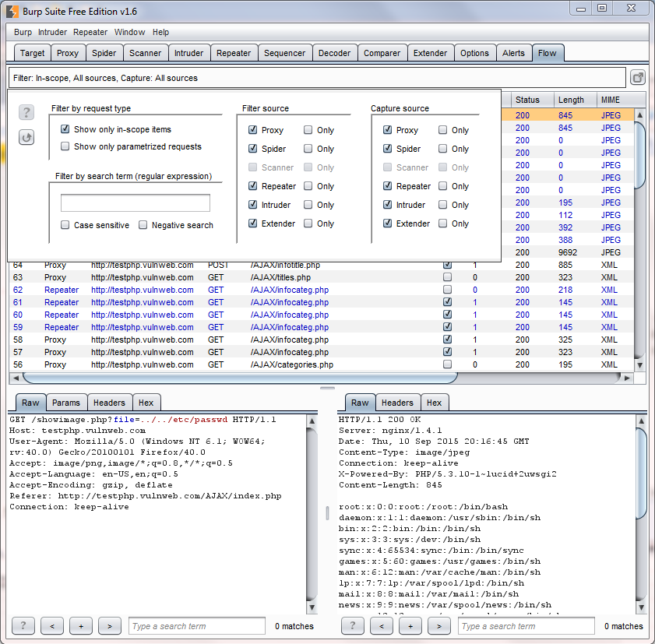Click the table vertical scrollbar down arrow

click(639, 365)
